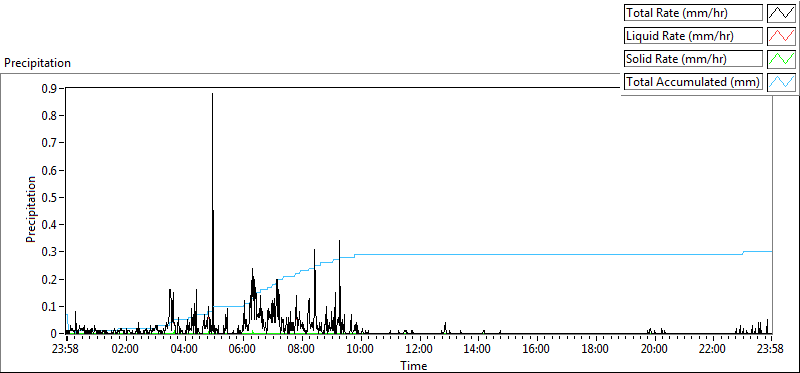The image size is (800, 373).
Task: Click the Liquid Rate red line icon
Action: pyautogui.click(x=781, y=35)
